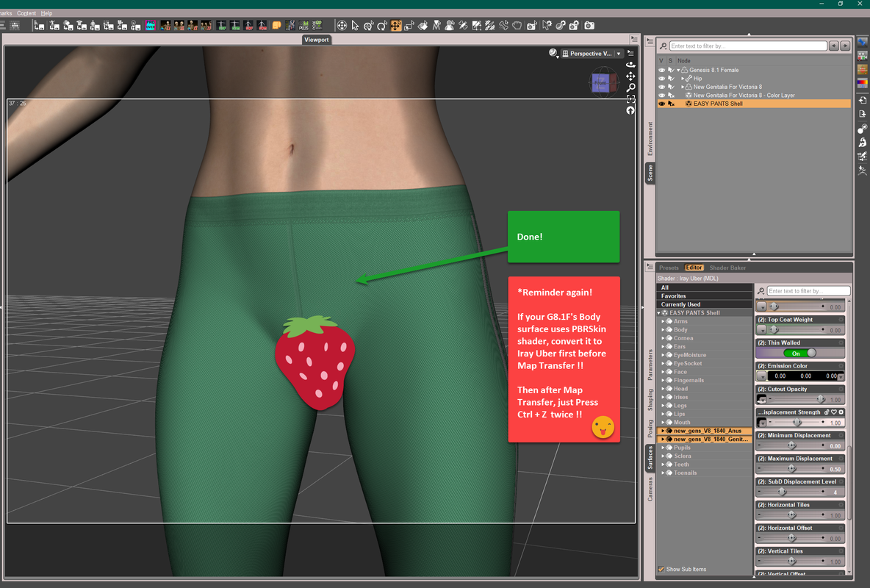Collapse EASY PANTS Shell surfaces group

(658, 312)
